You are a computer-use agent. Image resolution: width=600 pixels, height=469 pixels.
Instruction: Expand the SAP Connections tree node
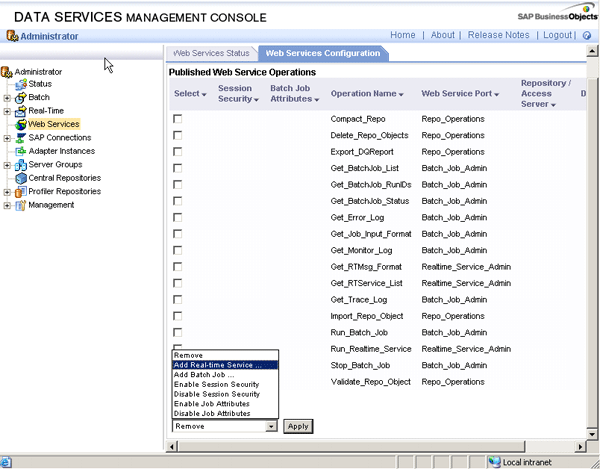7,138
